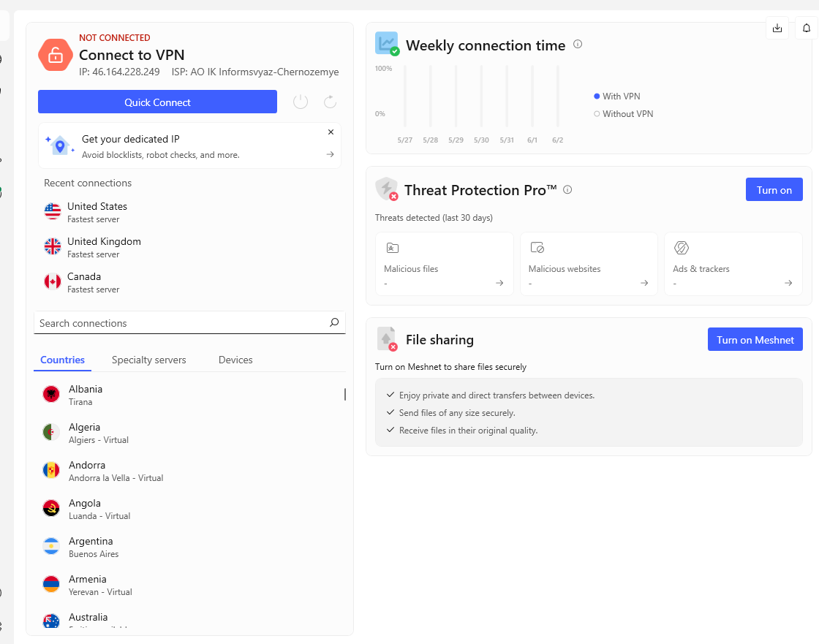Click Weekly connection time info icon
Viewport: 819px width, 644px height.
click(578, 45)
